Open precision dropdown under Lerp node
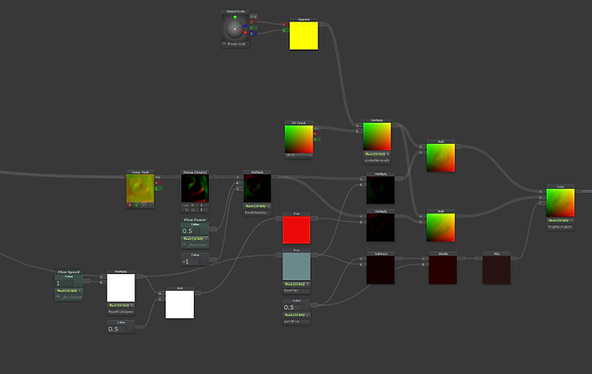Viewport: 592px width, 374px height. click(561, 221)
